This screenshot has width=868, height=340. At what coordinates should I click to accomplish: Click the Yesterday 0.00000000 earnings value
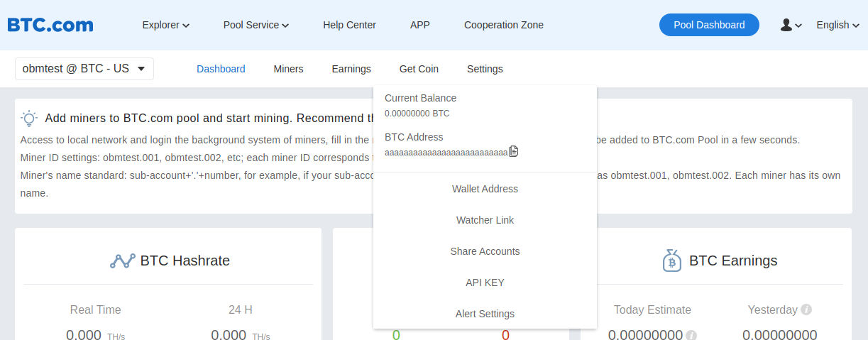[x=779, y=334]
